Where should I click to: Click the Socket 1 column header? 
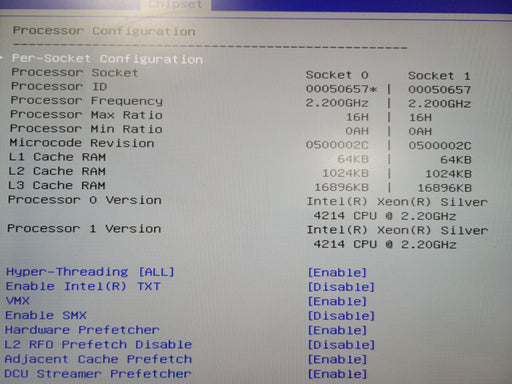coord(439,76)
